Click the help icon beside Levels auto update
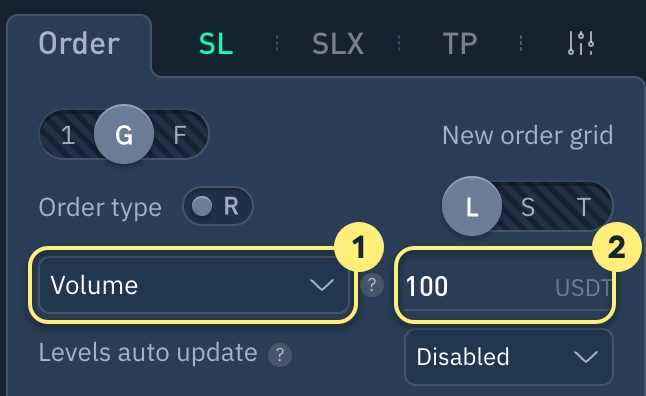Viewport: 646px width, 396px height. pyautogui.click(x=280, y=354)
